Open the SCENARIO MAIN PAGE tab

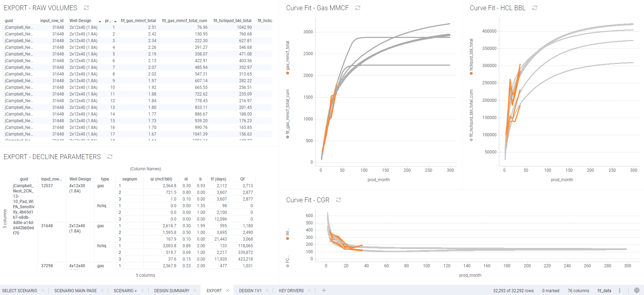pyautogui.click(x=75, y=290)
